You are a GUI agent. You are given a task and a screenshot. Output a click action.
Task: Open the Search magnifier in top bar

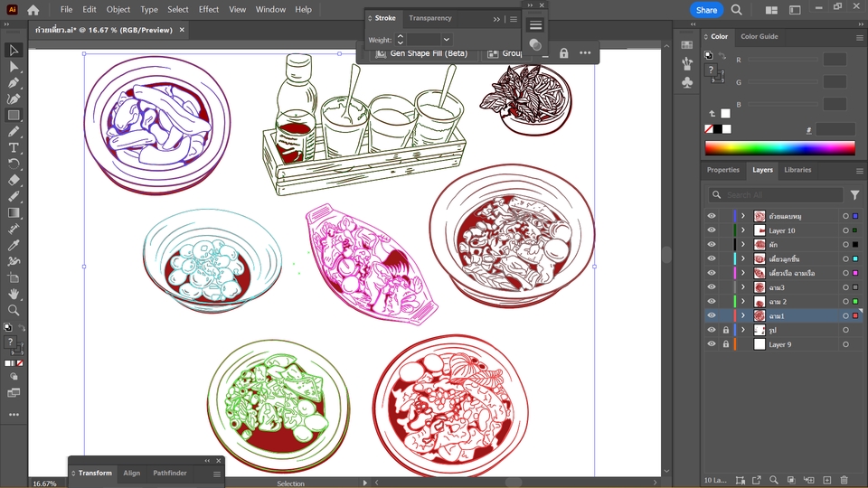[736, 10]
